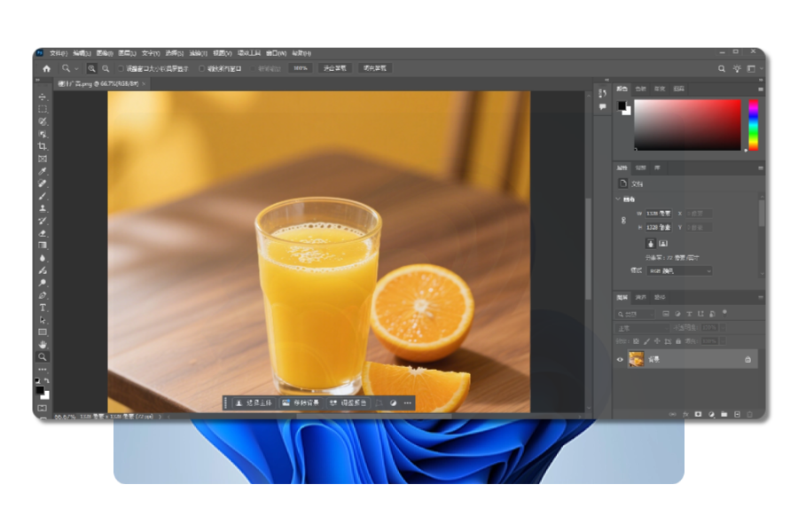Toggle the width-height link in Properties
This screenshot has height=532, width=798.
click(x=623, y=221)
